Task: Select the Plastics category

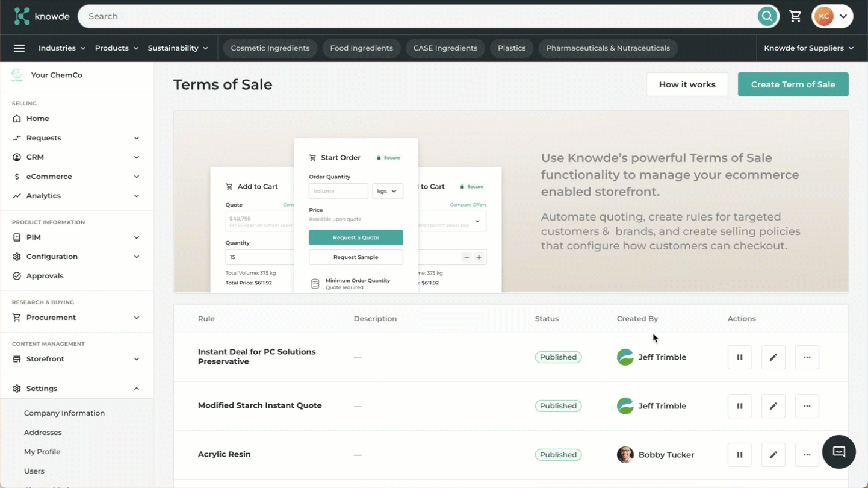Action: click(512, 48)
